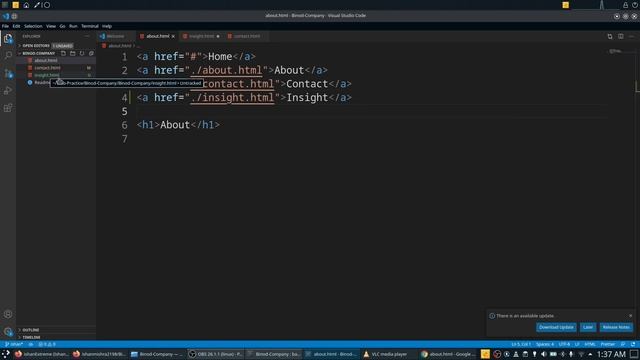Open the View menu

coord(51,26)
